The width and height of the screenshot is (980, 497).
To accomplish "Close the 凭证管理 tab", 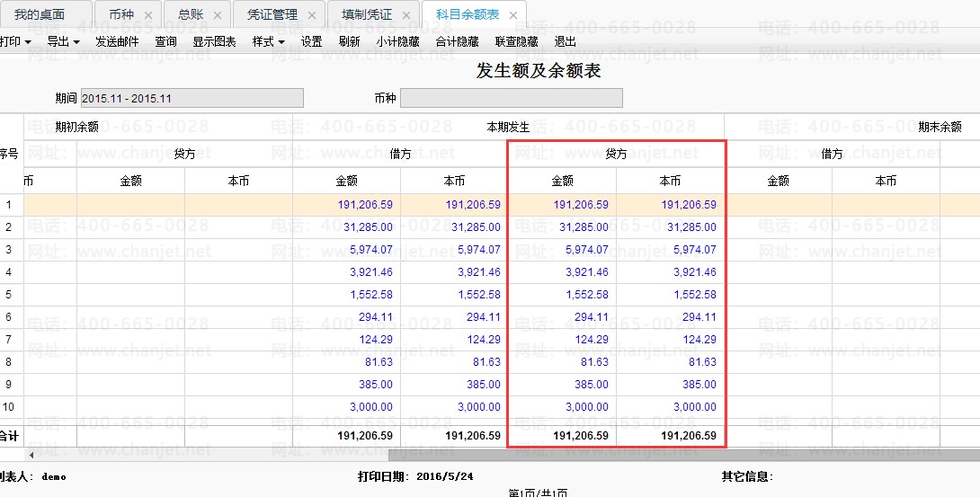I will click(x=312, y=15).
